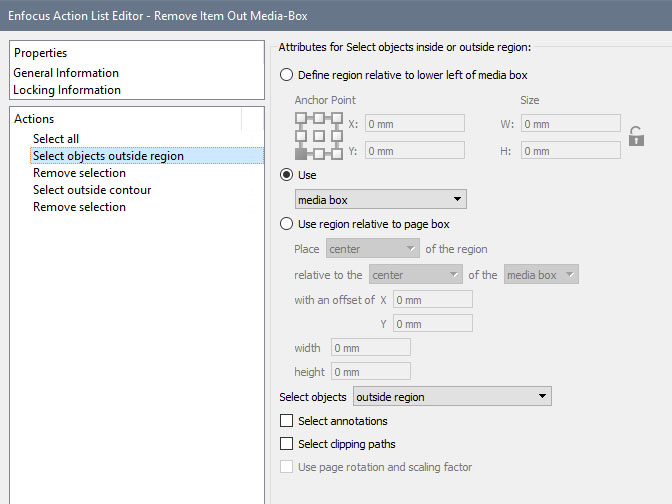This screenshot has width=672, height=504.
Task: Click the aspect ratio lock icon
Action: click(x=636, y=137)
